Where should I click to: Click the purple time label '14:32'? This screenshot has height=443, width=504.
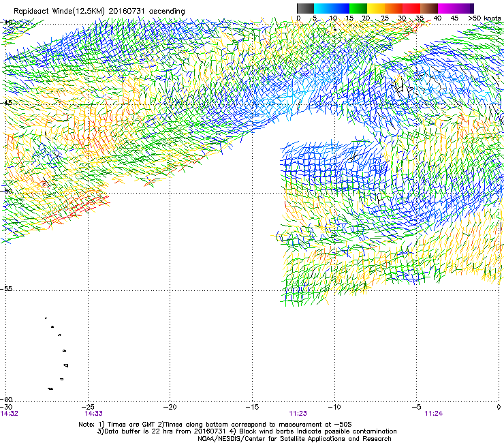pos(10,414)
